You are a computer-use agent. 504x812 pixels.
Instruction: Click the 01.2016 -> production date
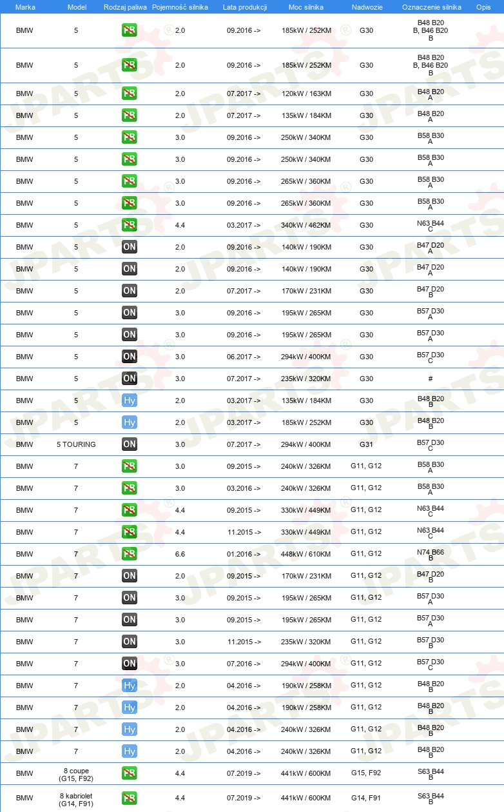(x=244, y=554)
